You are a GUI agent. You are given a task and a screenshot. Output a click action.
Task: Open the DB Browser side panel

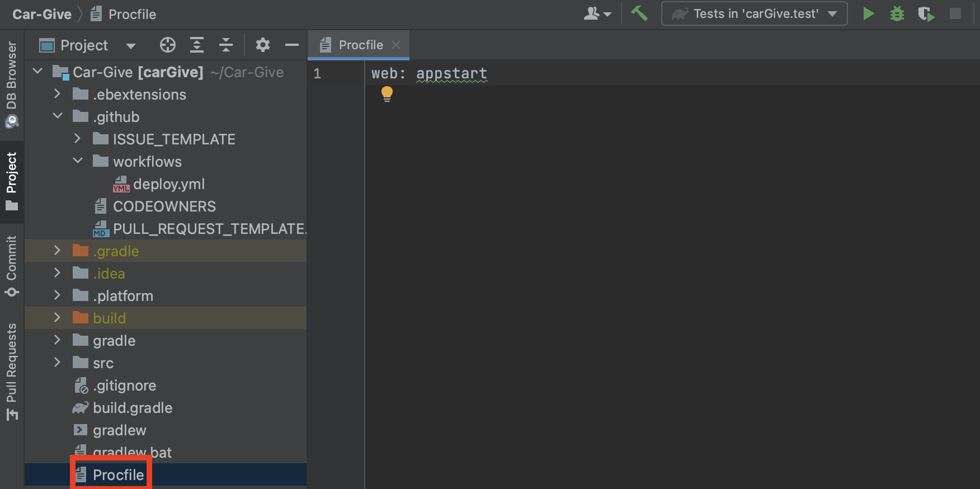(x=12, y=84)
